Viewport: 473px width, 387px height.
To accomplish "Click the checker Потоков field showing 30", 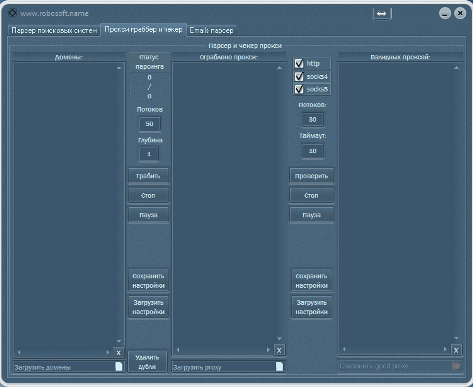I will (312, 120).
